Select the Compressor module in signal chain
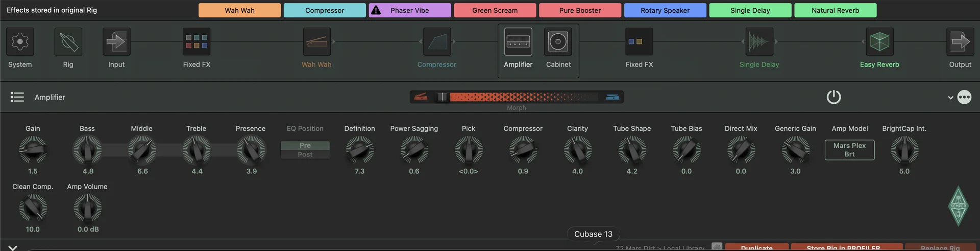 (x=437, y=41)
